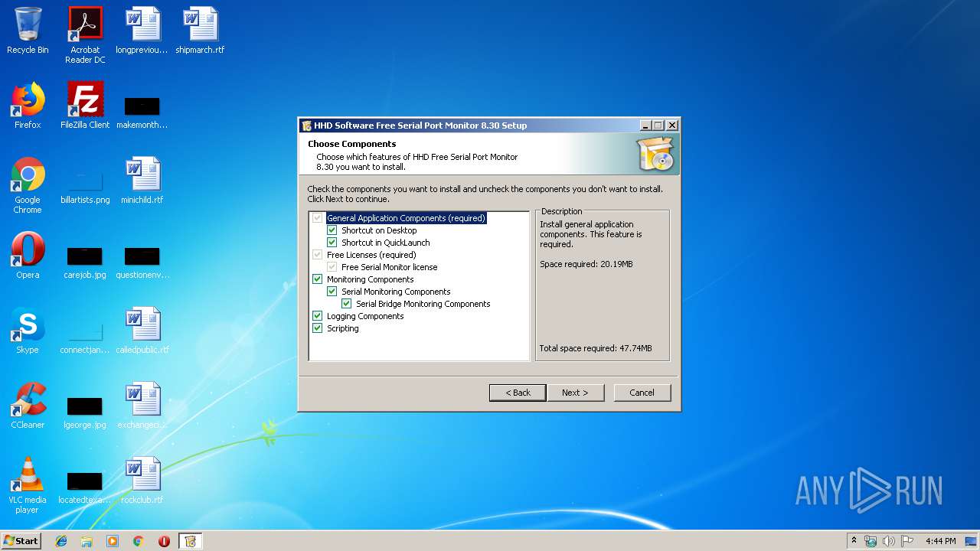The image size is (980, 551).
Task: Uncheck Shortcut in QuickLaunch component
Action: (332, 243)
